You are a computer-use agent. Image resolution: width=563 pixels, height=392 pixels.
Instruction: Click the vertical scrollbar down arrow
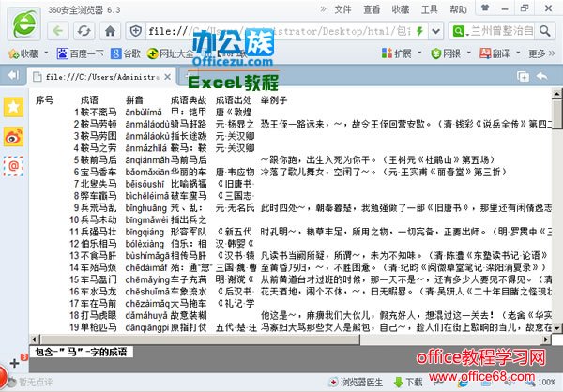click(556, 328)
